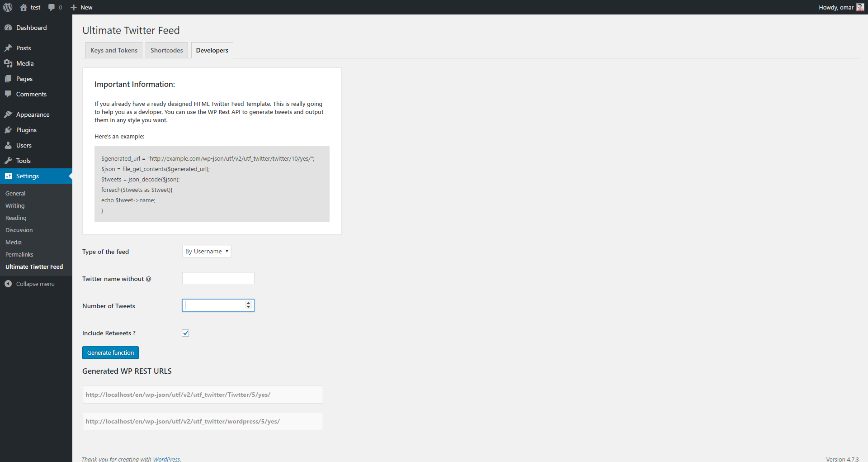Toggle the Include Retweets checkbox

[185, 333]
